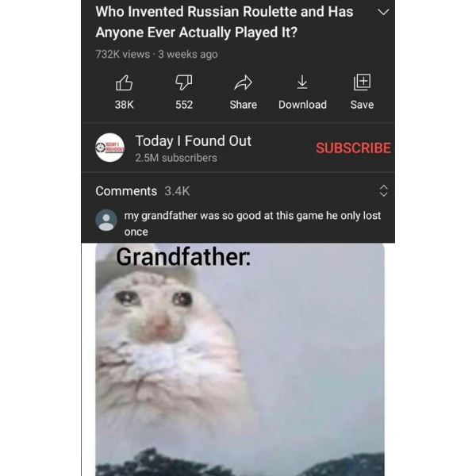Tap the Download label
Viewport: 476px width, 476px height.
303,105
